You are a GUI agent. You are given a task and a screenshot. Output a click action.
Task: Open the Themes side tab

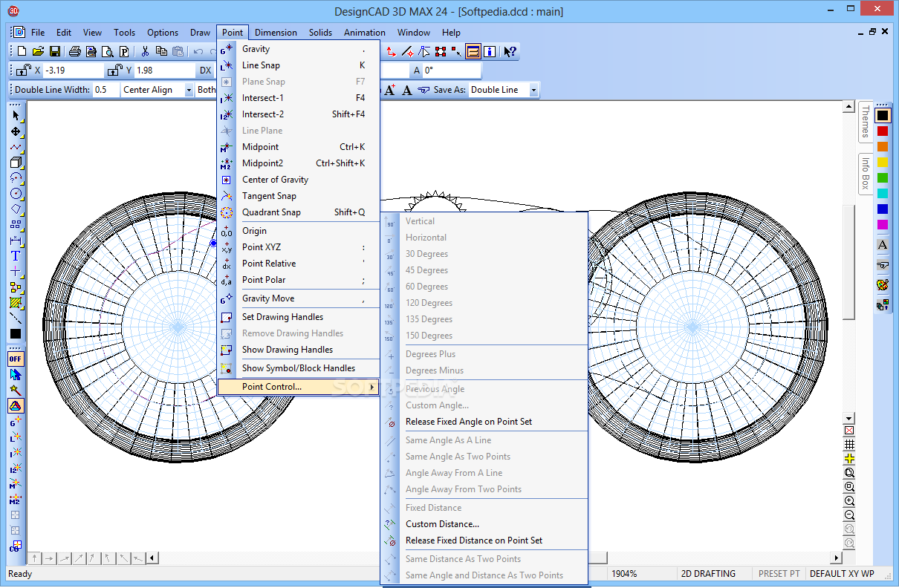865,122
